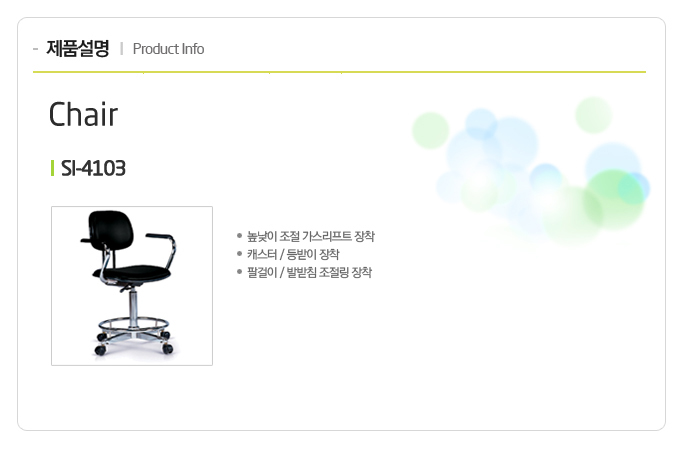Click the 팔걸이 / 발받침 조절링 장착 text
Screen dimensions: 685x473
(x=309, y=272)
